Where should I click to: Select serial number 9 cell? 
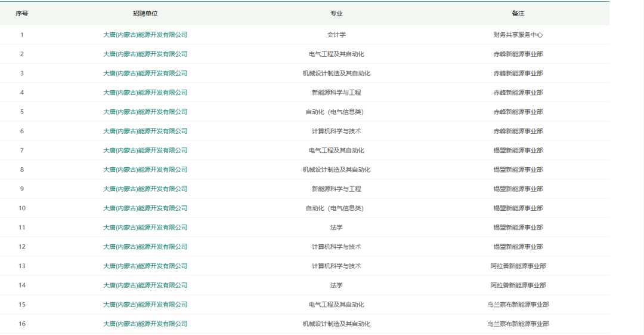pos(22,189)
